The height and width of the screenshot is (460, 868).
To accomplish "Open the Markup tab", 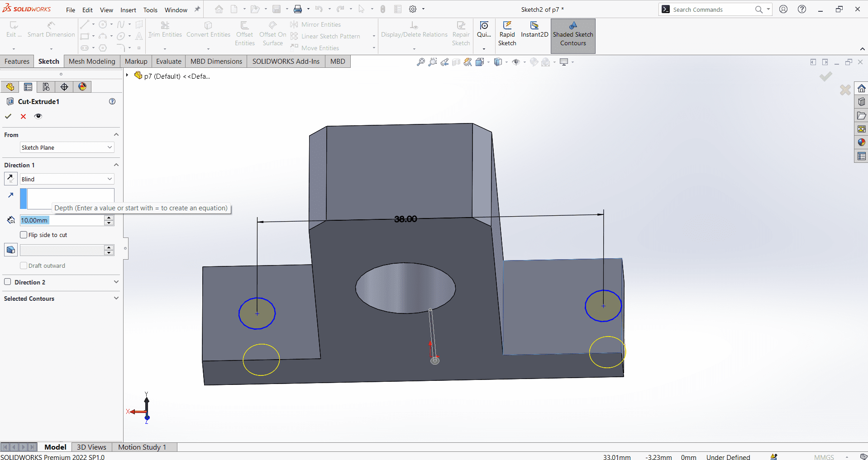I will [136, 62].
